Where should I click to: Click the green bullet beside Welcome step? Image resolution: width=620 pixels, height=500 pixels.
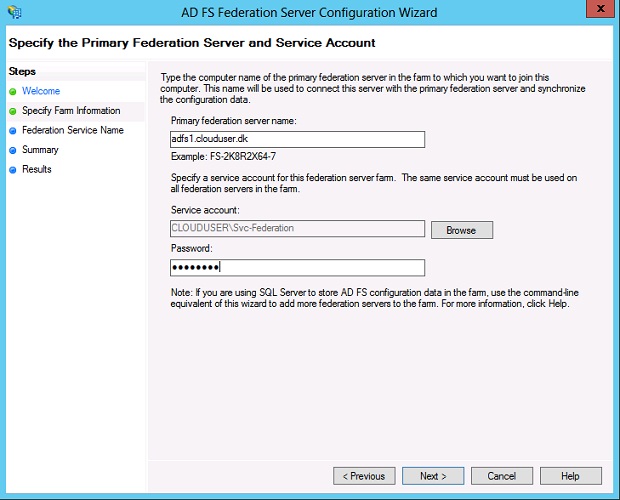[13, 92]
